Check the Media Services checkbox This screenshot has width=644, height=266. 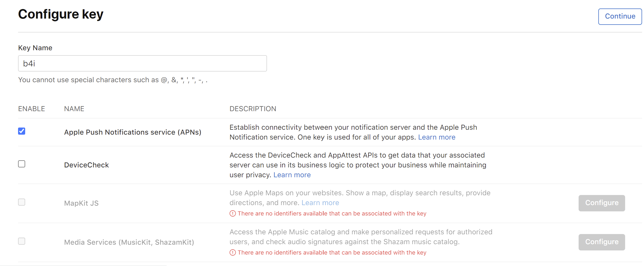click(x=22, y=241)
